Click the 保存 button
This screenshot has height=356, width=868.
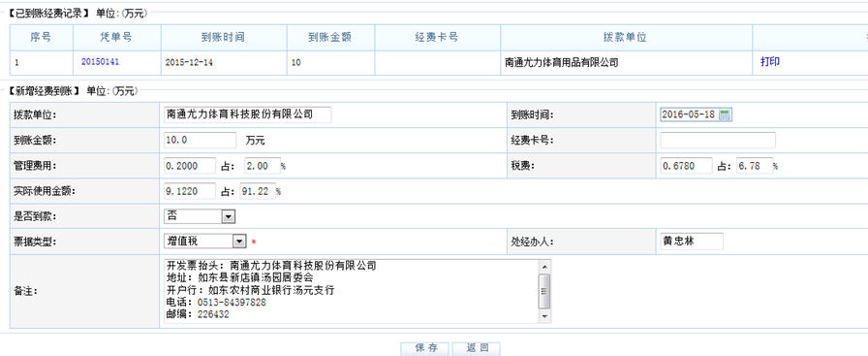click(425, 348)
